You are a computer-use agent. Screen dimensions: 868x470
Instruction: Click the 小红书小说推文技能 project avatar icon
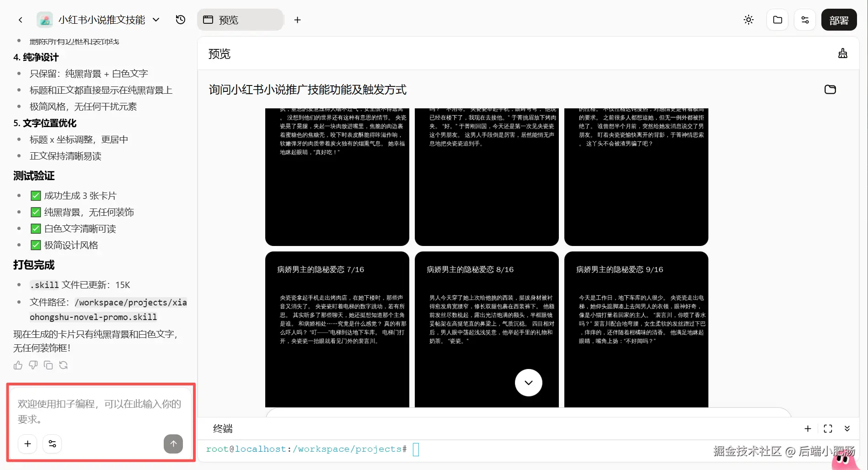(45, 20)
